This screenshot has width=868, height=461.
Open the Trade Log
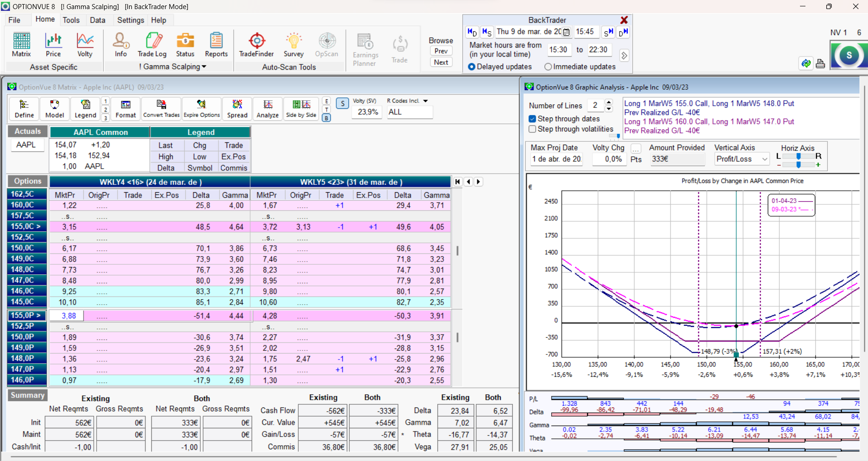pyautogui.click(x=152, y=45)
